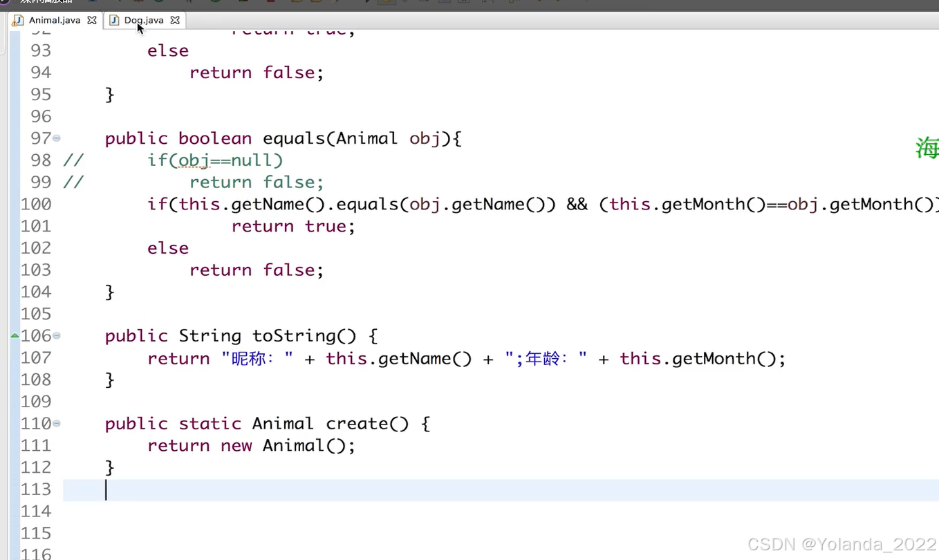Click 'return false;' on line 103
Screen dimensions: 939x560
tap(257, 270)
